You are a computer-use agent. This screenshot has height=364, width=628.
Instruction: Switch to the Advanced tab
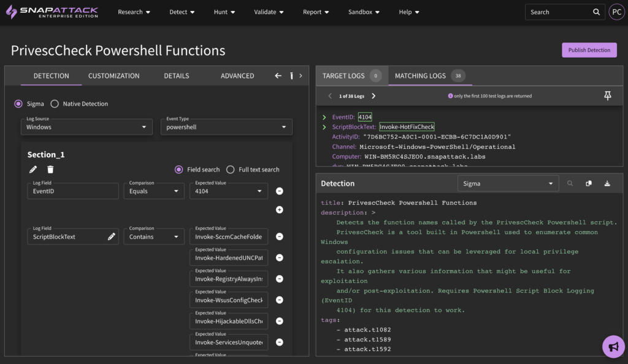[237, 75]
